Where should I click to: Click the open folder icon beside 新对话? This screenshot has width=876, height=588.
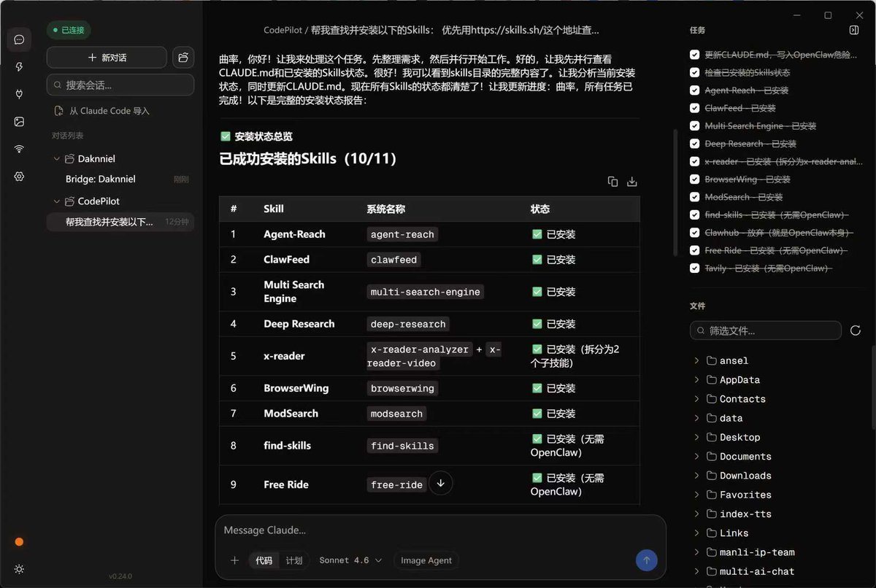(x=183, y=58)
